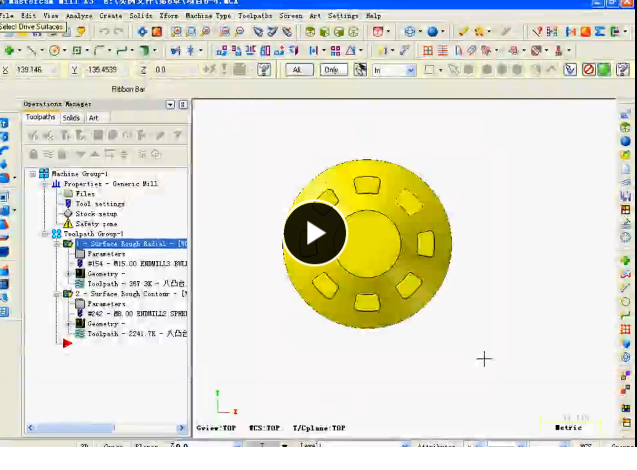Click the Move insert arrow up icon
The height and width of the screenshot is (470, 637).
coord(95,154)
